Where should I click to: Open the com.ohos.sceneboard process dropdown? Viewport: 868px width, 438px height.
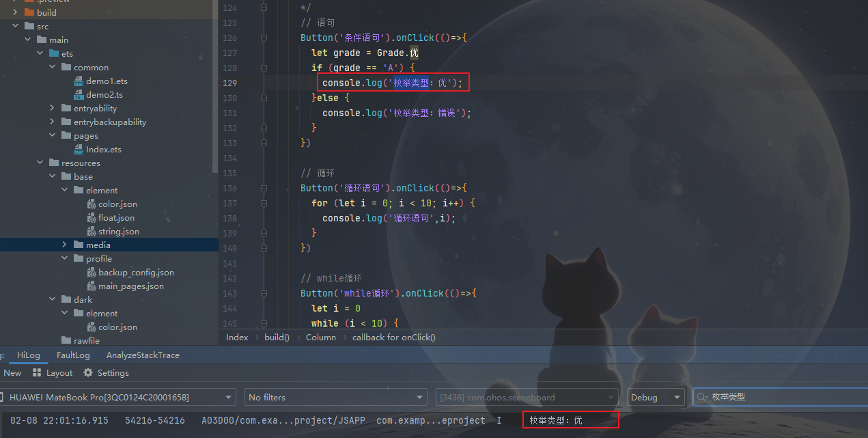pos(528,397)
